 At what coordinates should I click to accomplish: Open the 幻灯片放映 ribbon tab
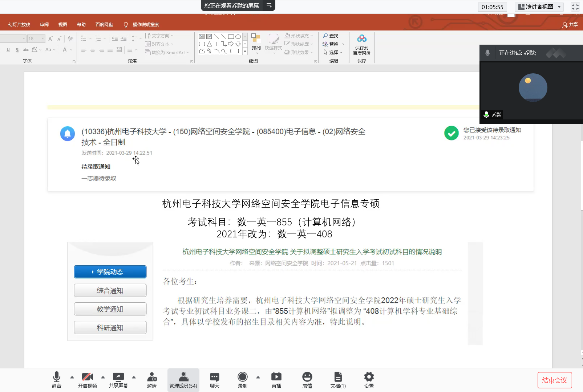pos(19,25)
